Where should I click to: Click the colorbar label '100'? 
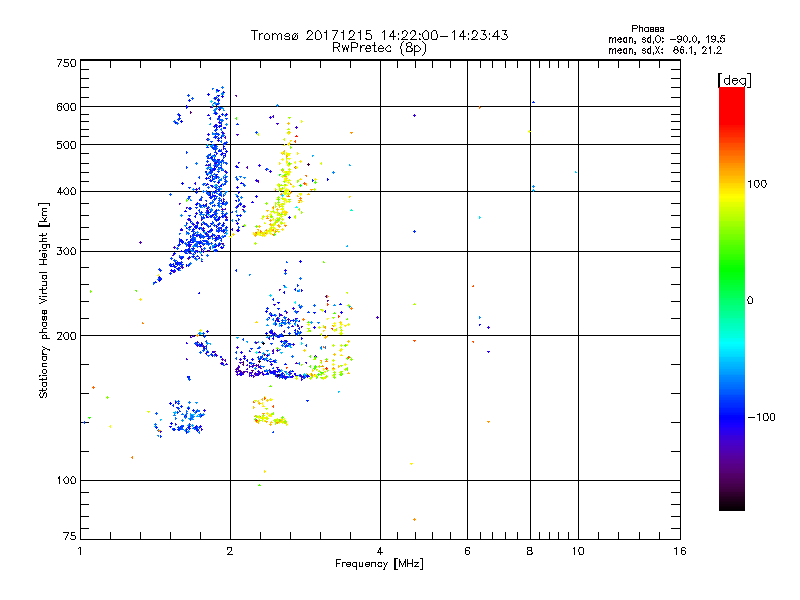coord(757,184)
